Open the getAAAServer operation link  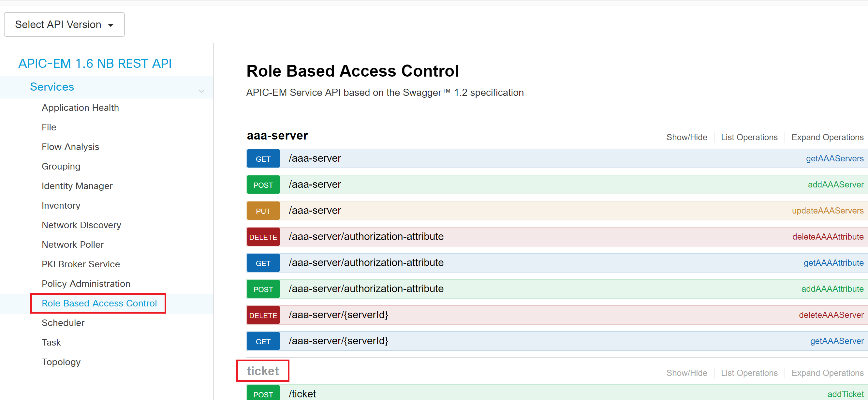pyautogui.click(x=837, y=341)
